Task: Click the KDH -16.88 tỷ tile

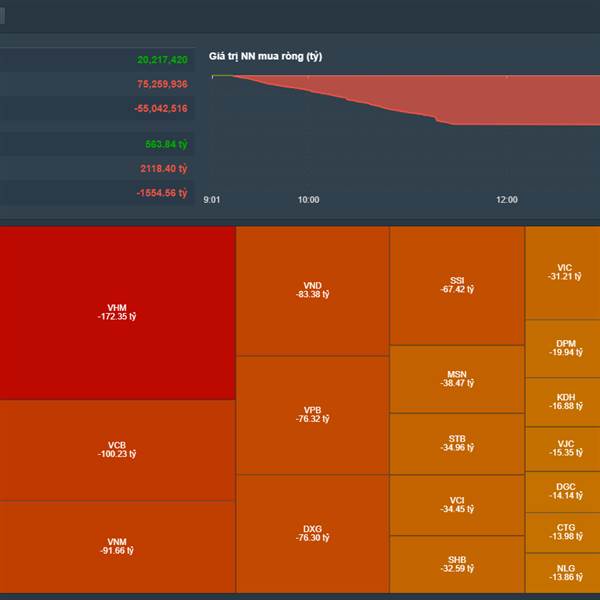Action: point(563,402)
